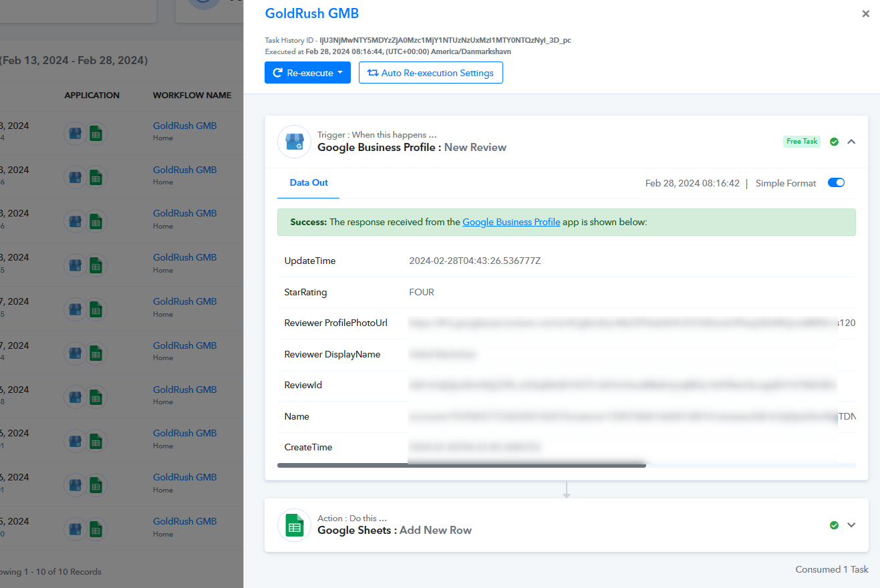Follow the Google Business Profile link in the success message
This screenshot has width=880, height=588.
click(x=511, y=222)
